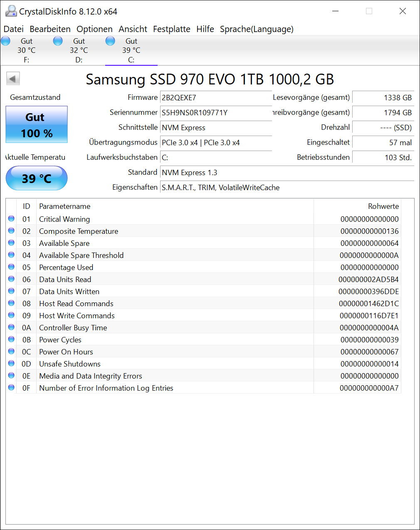420x530 pixels.
Task: Open the Sprache(Language) menu
Action: (x=257, y=29)
